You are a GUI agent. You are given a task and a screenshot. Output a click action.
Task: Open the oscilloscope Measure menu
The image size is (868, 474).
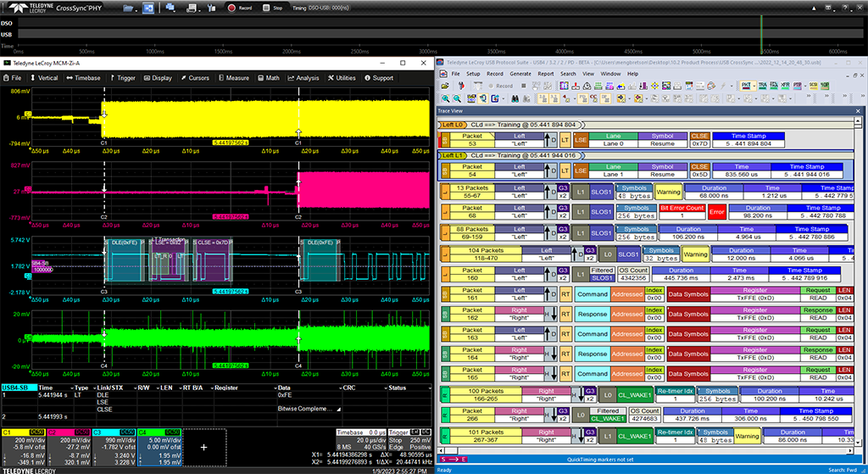pos(234,78)
